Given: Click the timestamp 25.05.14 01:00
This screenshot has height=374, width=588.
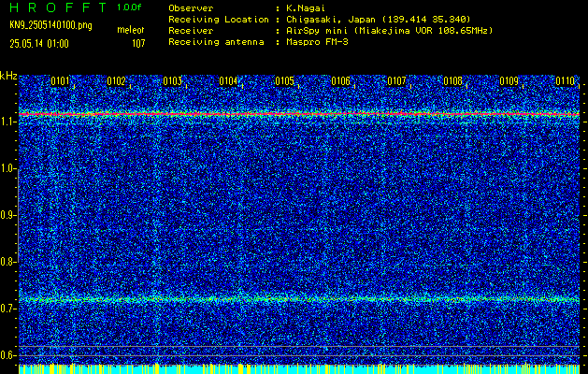Looking at the screenshot, I should tap(39, 44).
